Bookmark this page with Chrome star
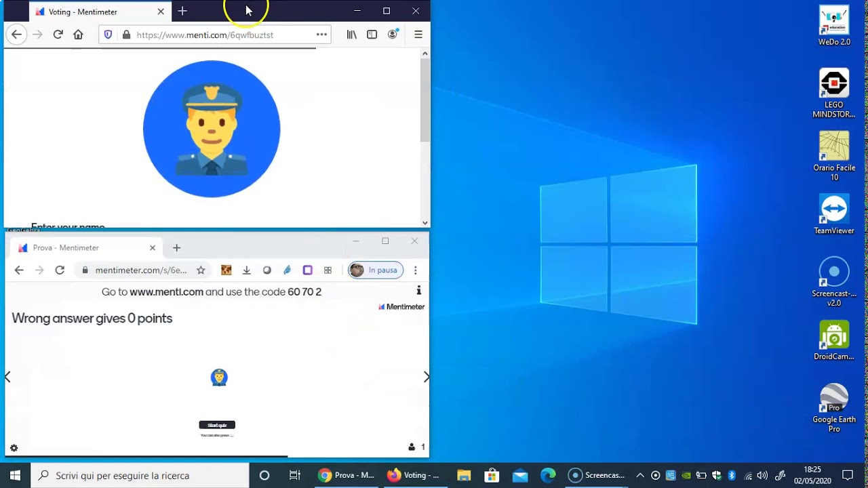The height and width of the screenshot is (488, 868). tap(201, 270)
